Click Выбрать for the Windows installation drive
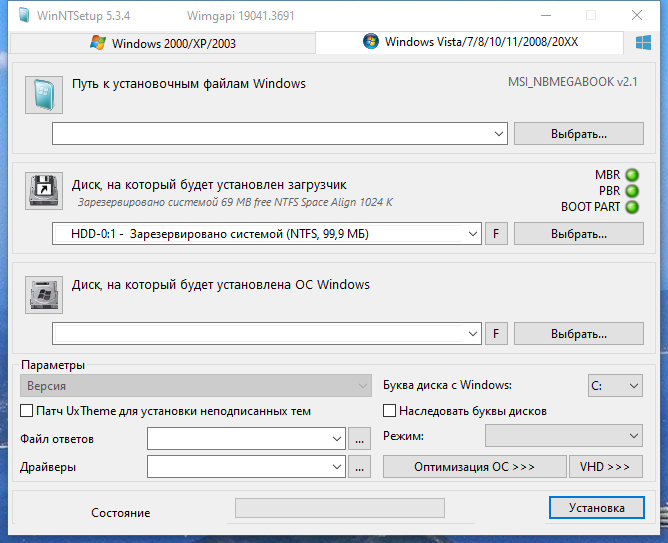668x543 pixels. (x=579, y=333)
